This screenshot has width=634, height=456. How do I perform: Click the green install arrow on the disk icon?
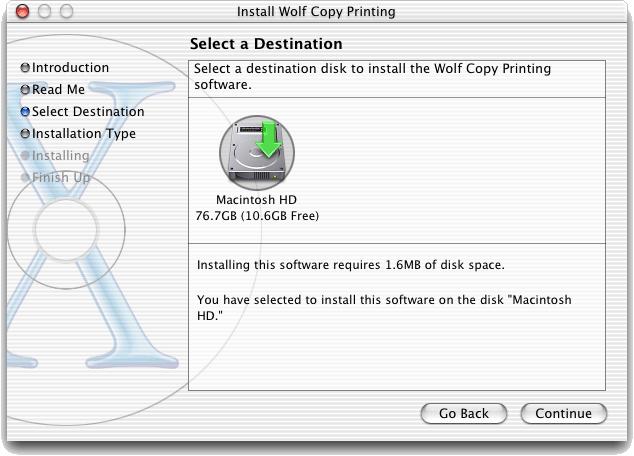(x=269, y=139)
